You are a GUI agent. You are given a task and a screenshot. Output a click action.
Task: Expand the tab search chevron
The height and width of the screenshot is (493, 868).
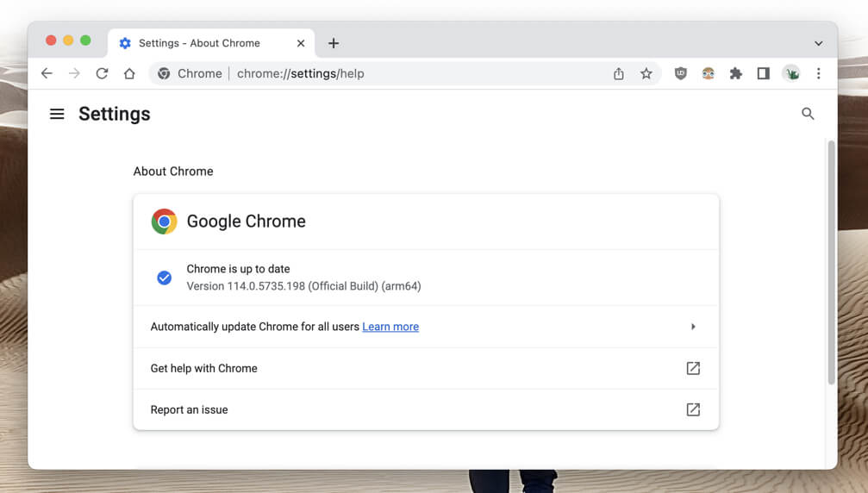pyautogui.click(x=818, y=43)
